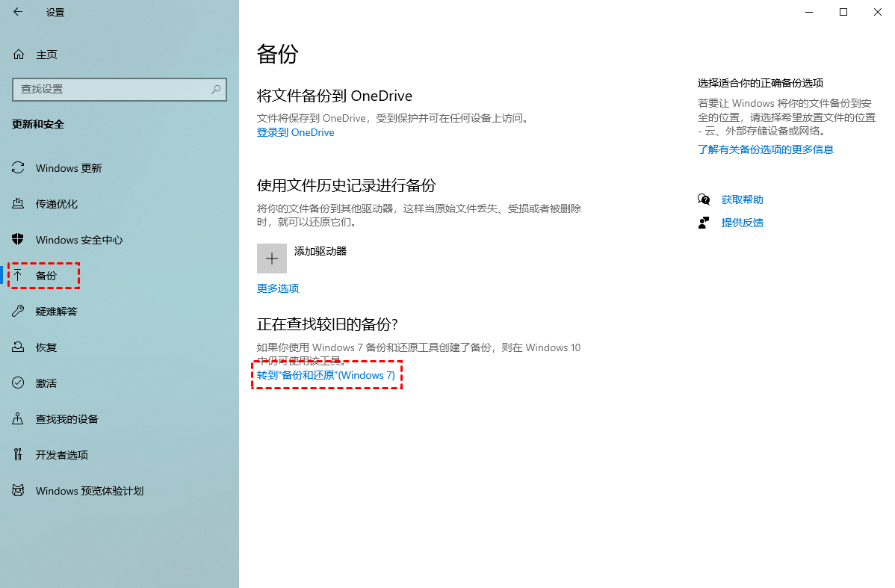Click the Windows 更新 refresh icon

19,168
